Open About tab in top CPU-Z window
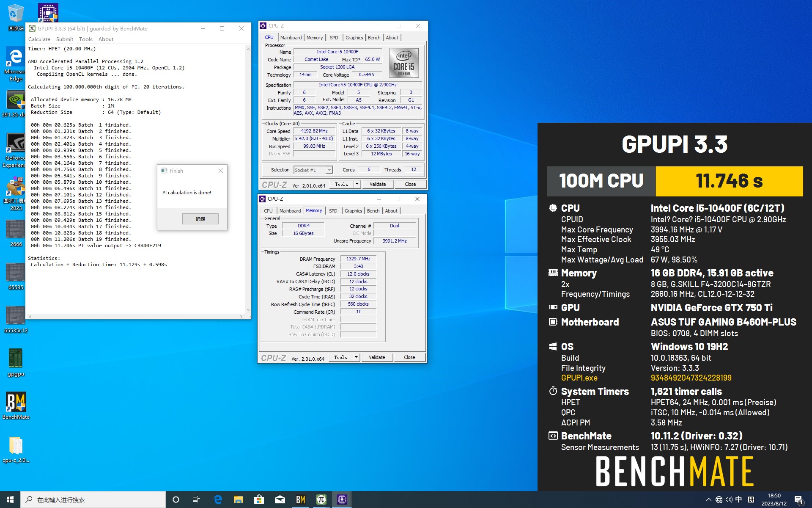 click(x=392, y=38)
